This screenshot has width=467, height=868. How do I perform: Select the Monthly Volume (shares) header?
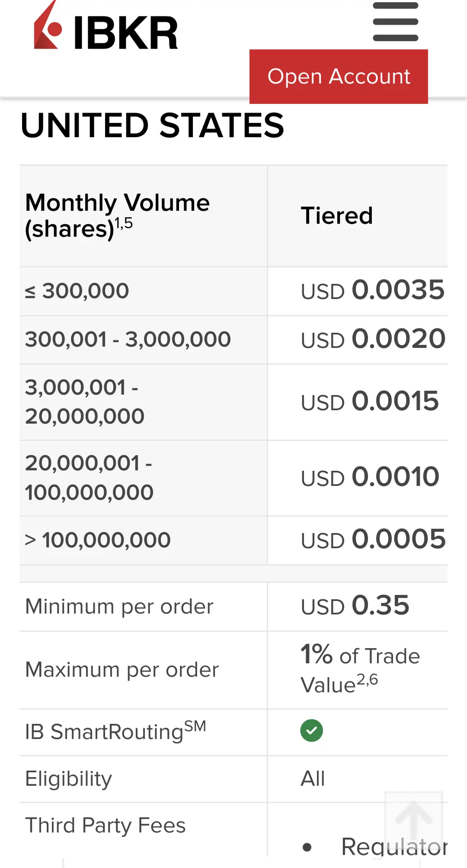click(x=118, y=215)
